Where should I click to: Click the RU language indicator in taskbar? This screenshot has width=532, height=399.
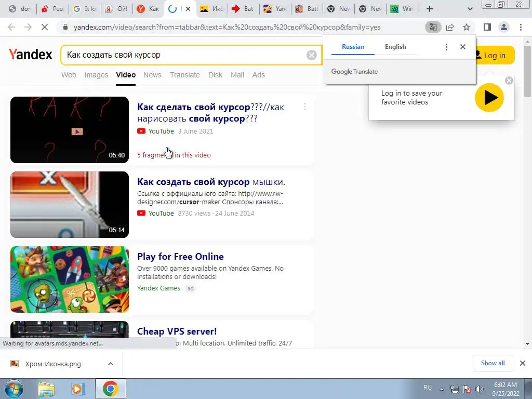click(428, 388)
